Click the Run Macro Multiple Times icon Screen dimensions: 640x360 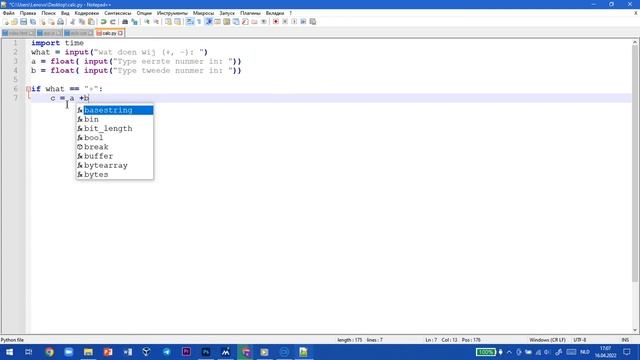pyautogui.click(x=303, y=22)
